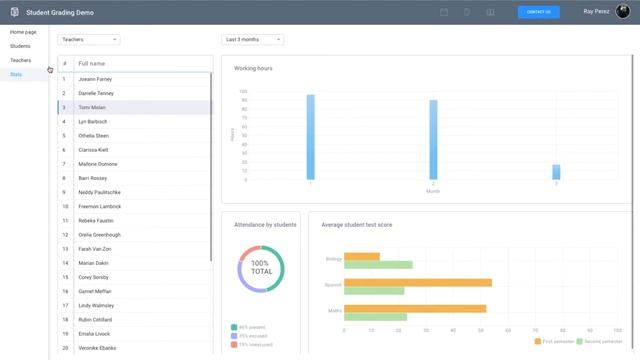Click the Working hours chart title
This screenshot has width=640, height=360.
253,68
